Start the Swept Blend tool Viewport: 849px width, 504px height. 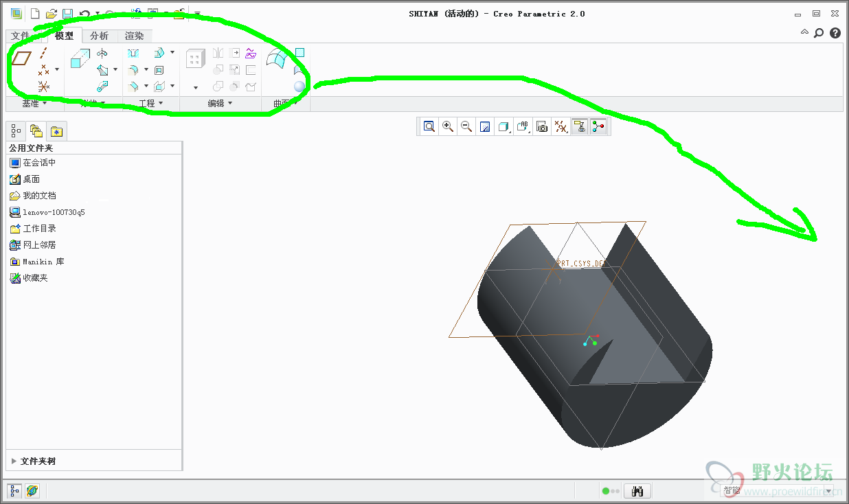point(102,87)
